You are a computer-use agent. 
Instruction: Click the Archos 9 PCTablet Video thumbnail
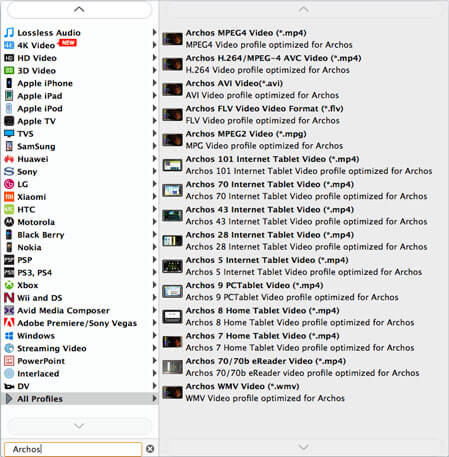[172, 291]
